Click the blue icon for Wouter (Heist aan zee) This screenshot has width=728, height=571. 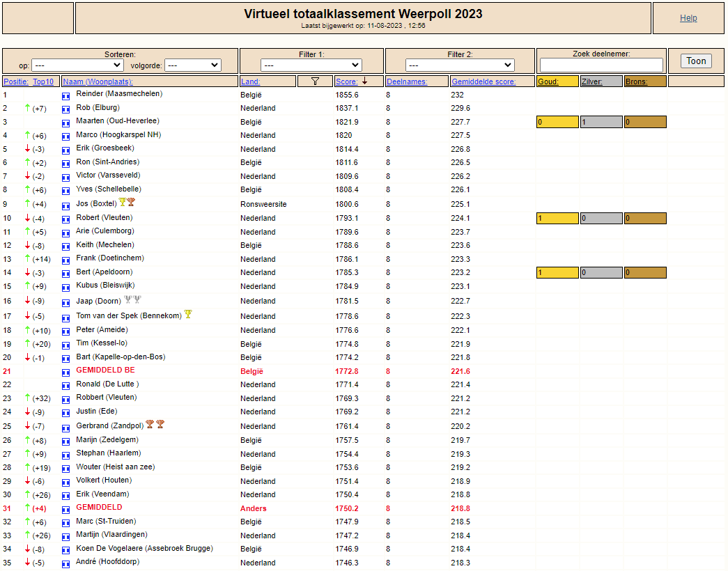click(x=66, y=468)
